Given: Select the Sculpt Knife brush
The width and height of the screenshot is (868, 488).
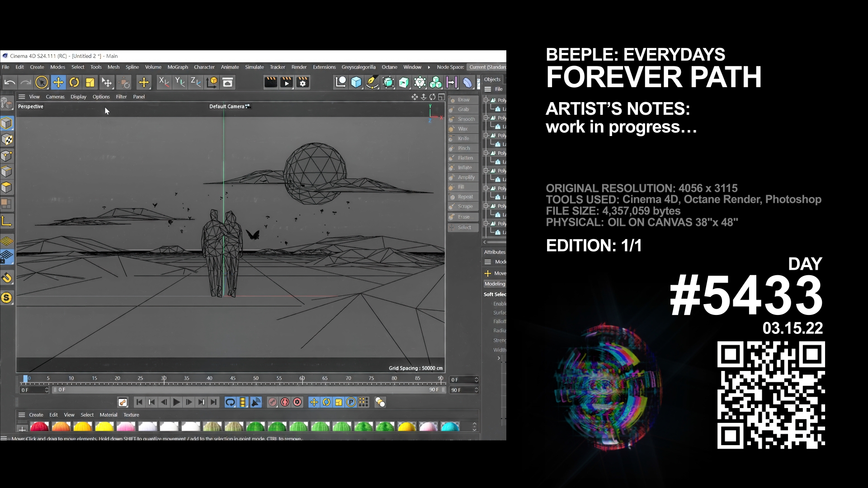Looking at the screenshot, I should 463,139.
